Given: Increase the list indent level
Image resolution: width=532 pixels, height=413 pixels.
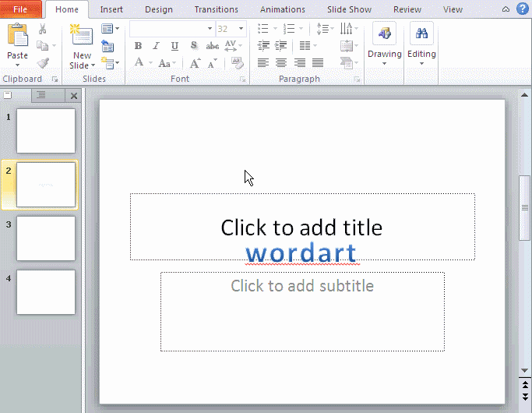Looking at the screenshot, I should point(280,45).
